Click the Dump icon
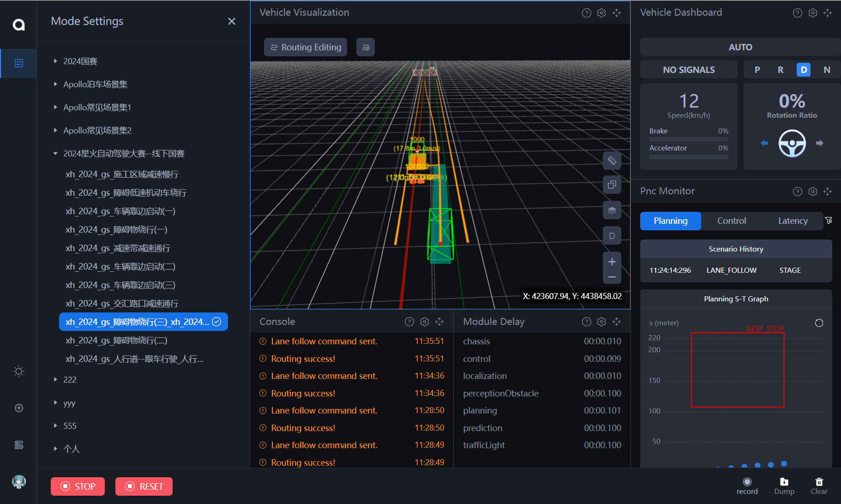Viewport: 841px width, 504px height. point(784,482)
